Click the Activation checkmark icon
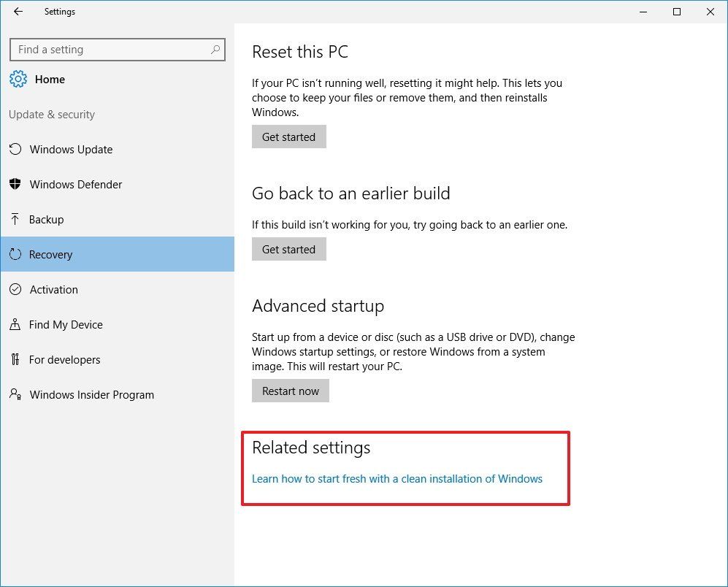Image resolution: width=728 pixels, height=587 pixels. [x=16, y=289]
